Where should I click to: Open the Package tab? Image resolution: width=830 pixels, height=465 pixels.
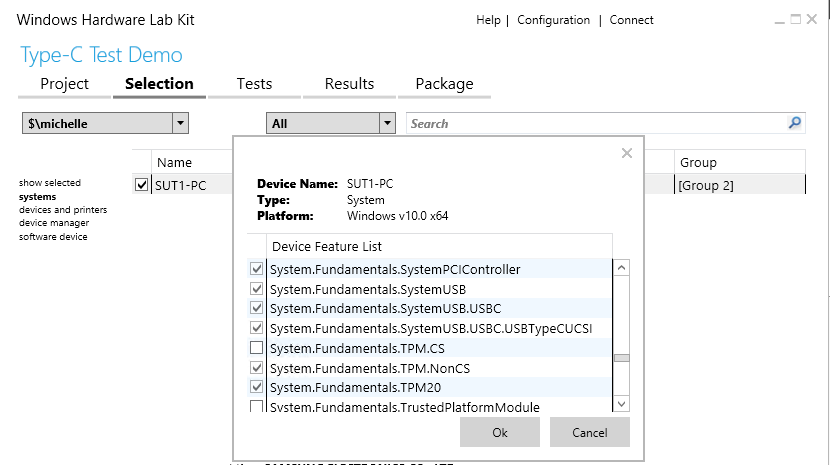tap(444, 84)
